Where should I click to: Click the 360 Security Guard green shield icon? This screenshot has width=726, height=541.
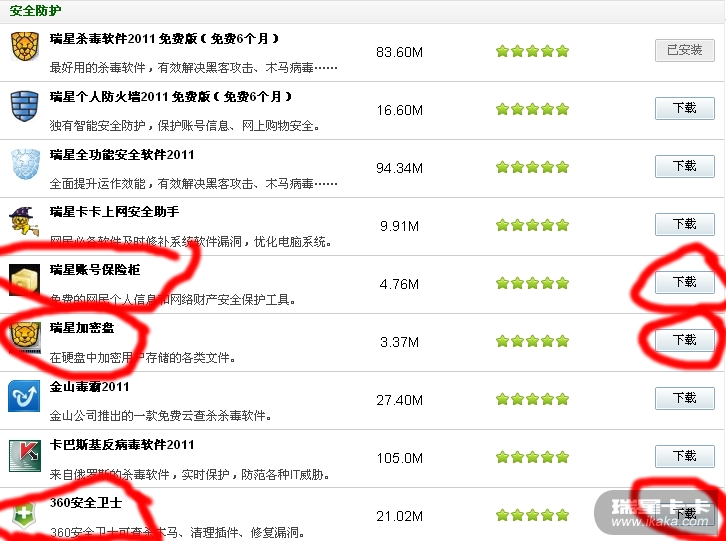[24, 515]
